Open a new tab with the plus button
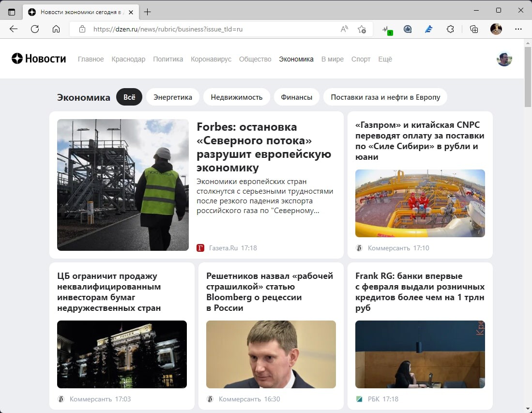The image size is (532, 413). pos(147,12)
